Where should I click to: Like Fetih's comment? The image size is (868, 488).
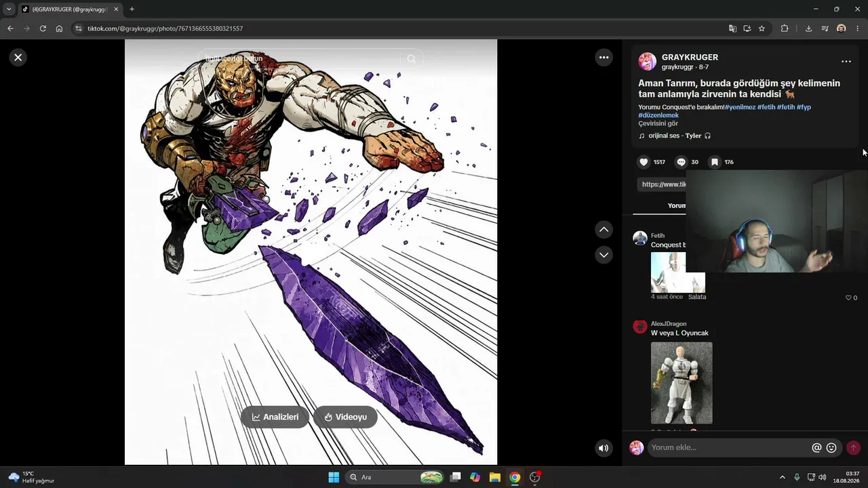pyautogui.click(x=848, y=298)
